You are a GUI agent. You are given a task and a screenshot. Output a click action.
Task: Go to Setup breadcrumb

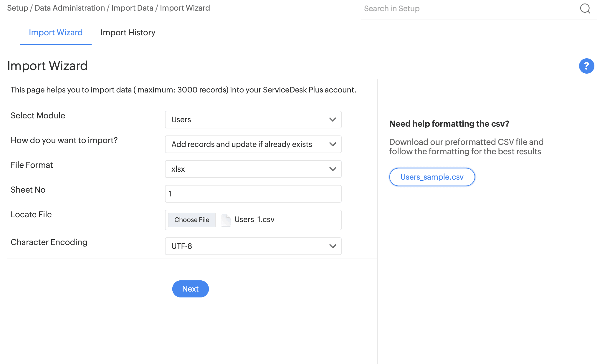[17, 8]
